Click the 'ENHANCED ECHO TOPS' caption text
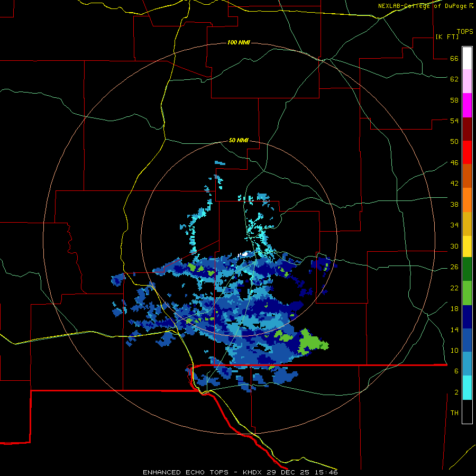Screen dimensions: 476x476 point(186,472)
